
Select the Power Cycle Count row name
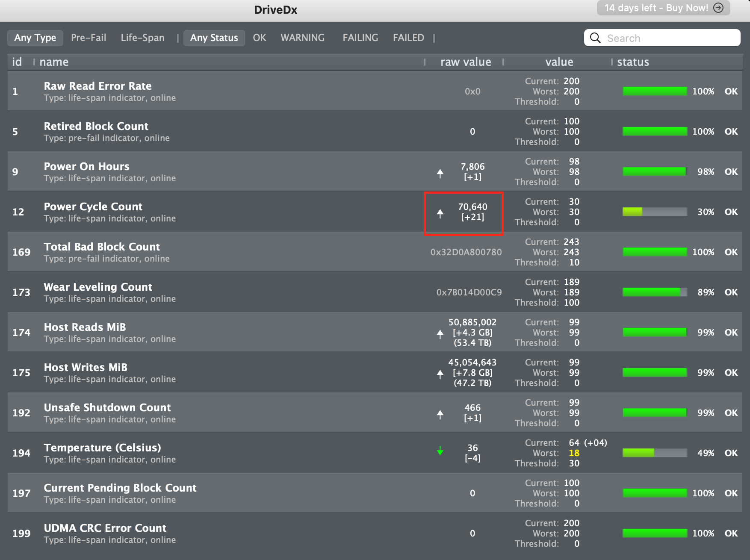coord(93,206)
